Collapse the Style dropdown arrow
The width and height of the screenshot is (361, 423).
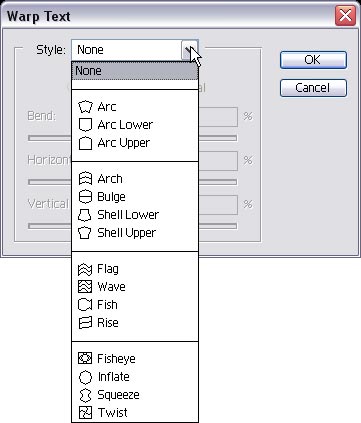(190, 50)
